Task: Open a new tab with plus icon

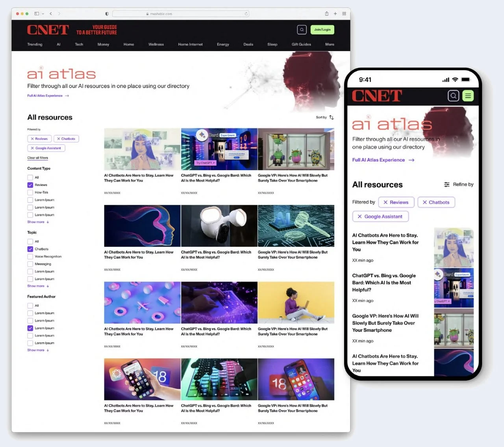Action: [x=335, y=14]
